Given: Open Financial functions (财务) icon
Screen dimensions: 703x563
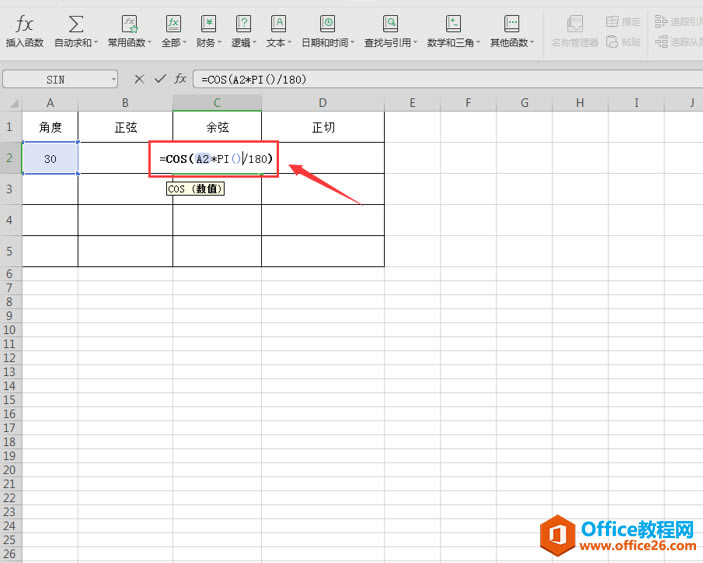Looking at the screenshot, I should click(208, 24).
